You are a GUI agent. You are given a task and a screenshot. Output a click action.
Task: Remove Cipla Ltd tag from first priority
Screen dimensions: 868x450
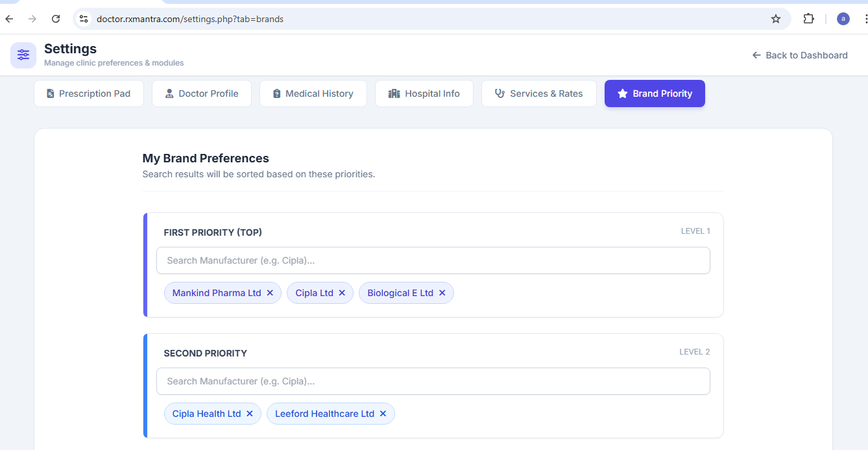pos(342,293)
